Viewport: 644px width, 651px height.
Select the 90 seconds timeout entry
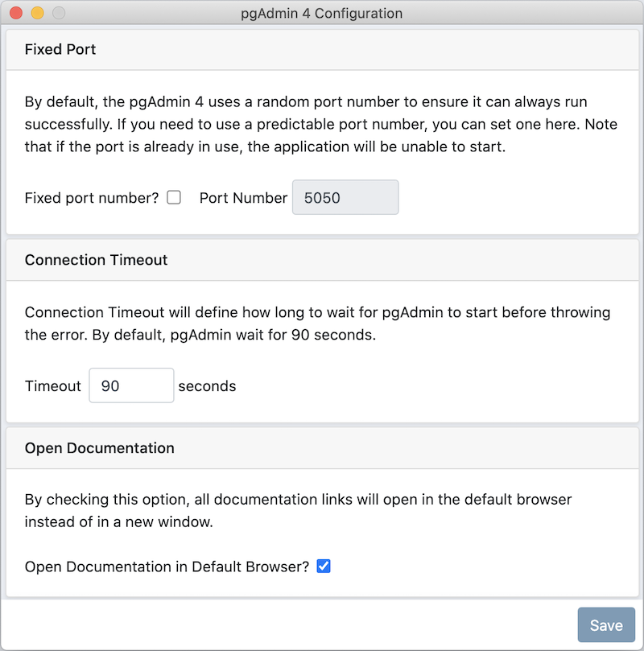pyautogui.click(x=131, y=385)
